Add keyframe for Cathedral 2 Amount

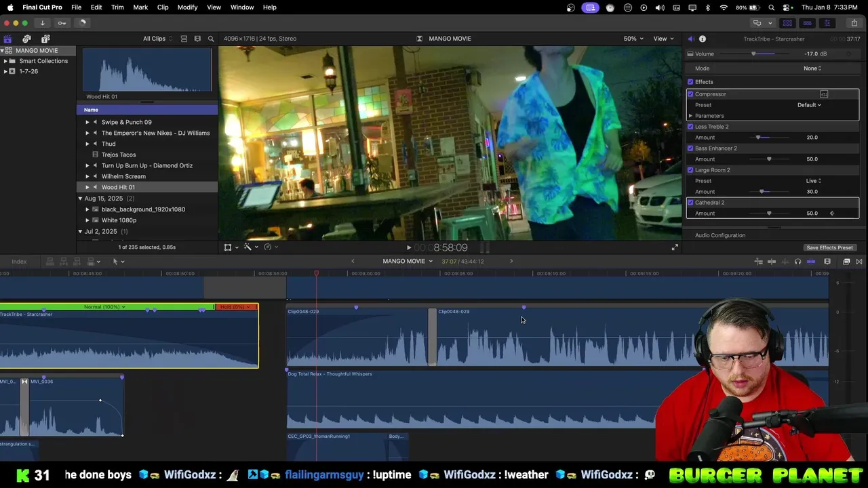[x=832, y=213]
